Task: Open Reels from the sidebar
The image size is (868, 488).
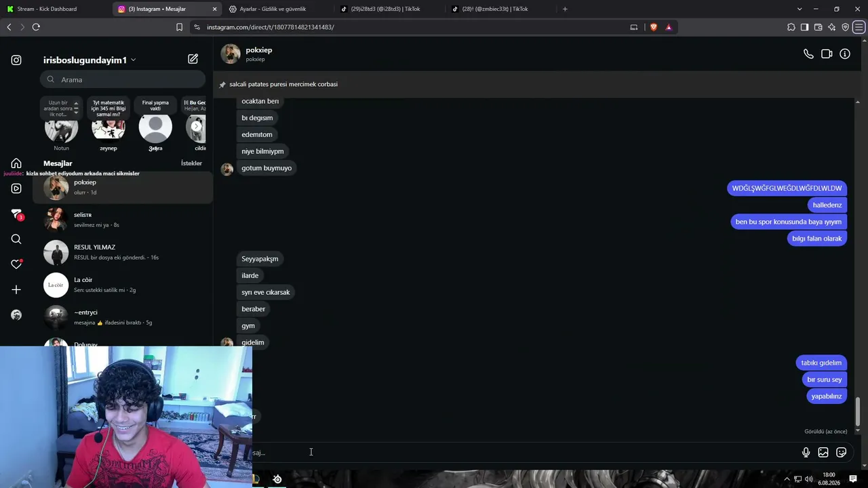Action: tap(16, 188)
